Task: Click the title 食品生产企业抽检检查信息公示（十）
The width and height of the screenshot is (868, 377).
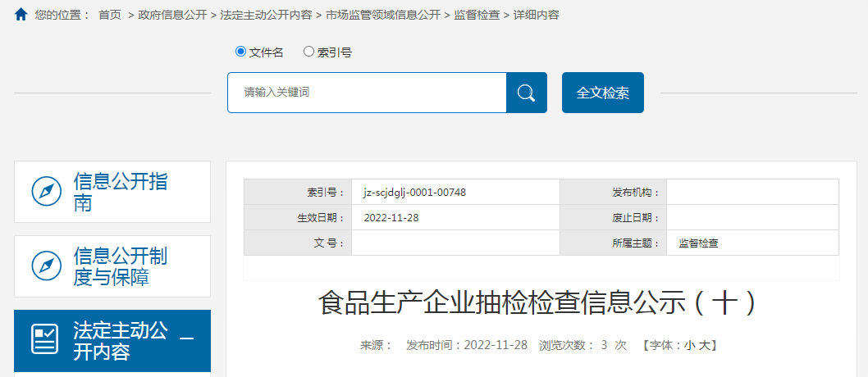Action: tap(537, 303)
